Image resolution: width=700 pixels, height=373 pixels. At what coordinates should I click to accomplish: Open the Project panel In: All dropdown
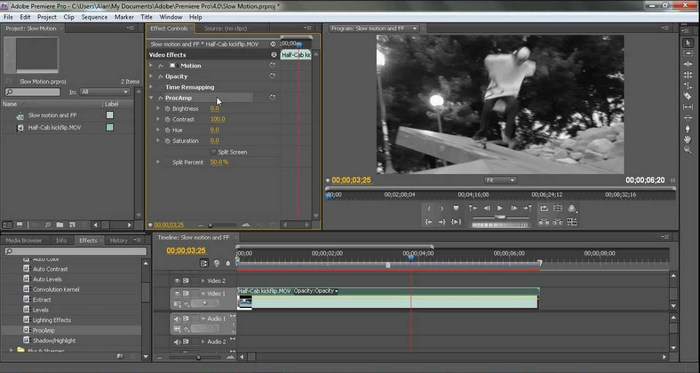105,92
